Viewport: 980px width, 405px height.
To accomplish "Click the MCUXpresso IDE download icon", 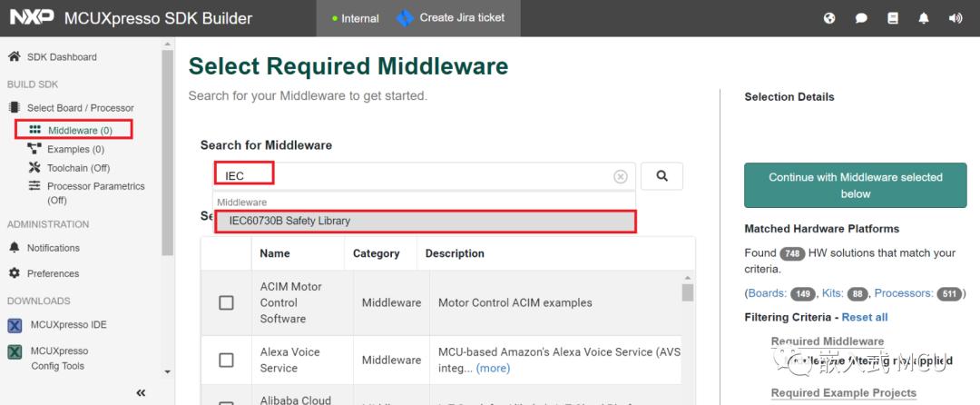I will click(15, 325).
